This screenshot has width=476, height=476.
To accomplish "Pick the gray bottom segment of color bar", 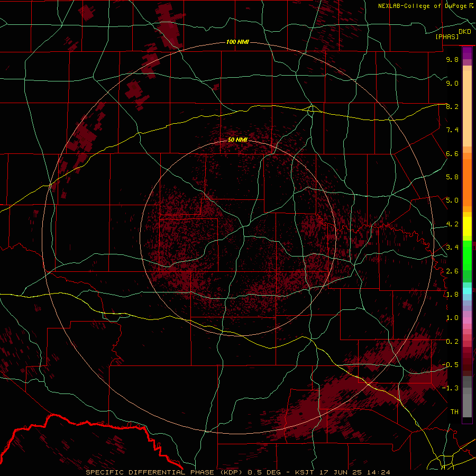I will (x=467, y=404).
